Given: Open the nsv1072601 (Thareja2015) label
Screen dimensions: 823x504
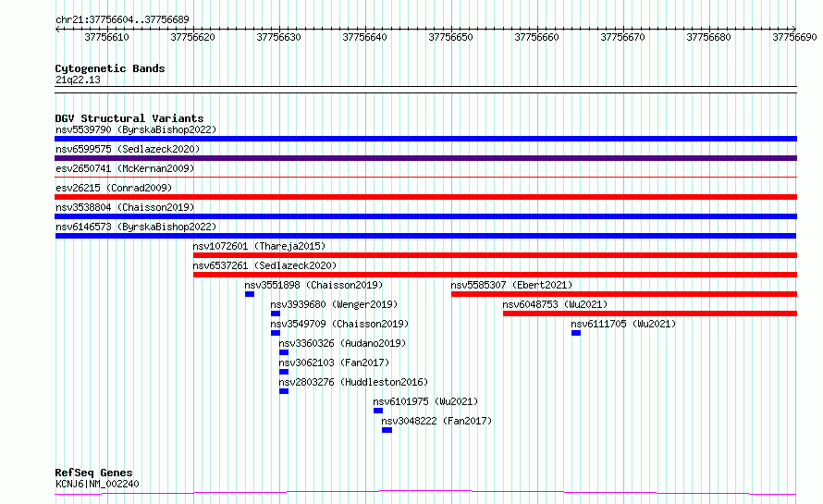Looking at the screenshot, I should point(259,246).
